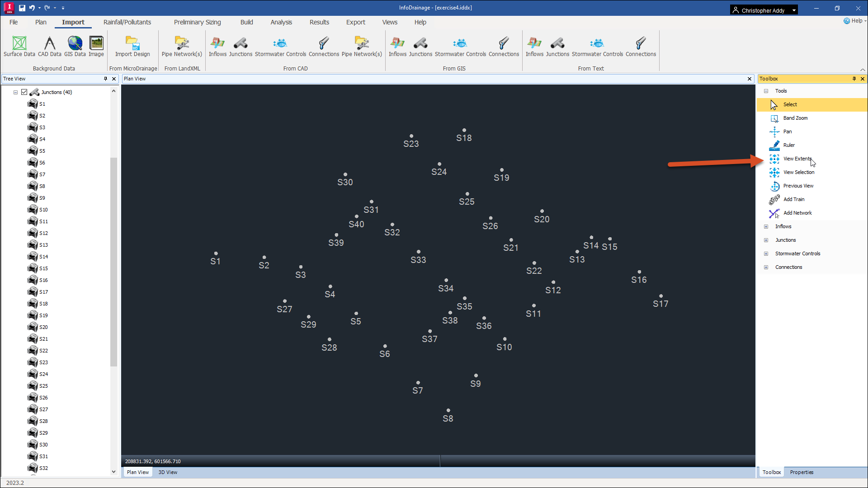
Task: Expand the Connections section in Toolbox
Action: (x=766, y=267)
